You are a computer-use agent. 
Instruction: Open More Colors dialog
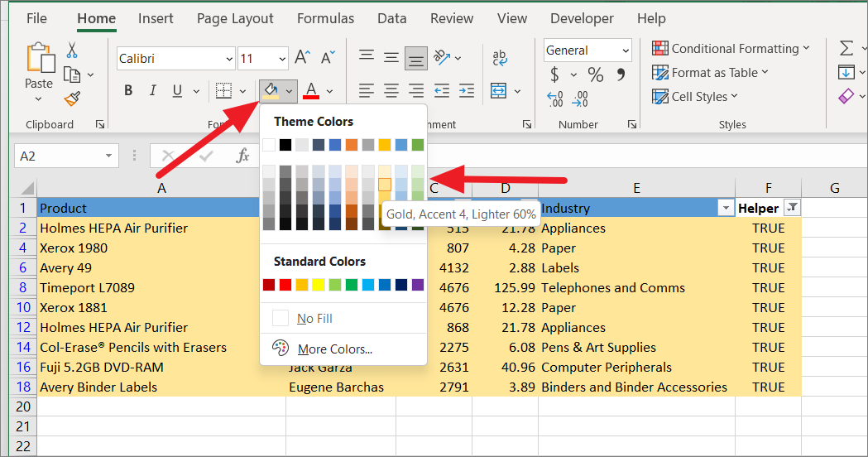[343, 349]
